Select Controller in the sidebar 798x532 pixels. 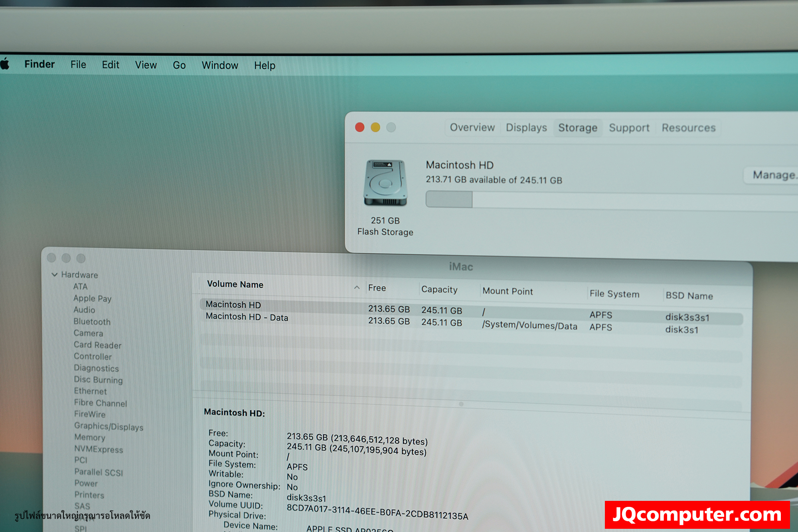tap(93, 356)
